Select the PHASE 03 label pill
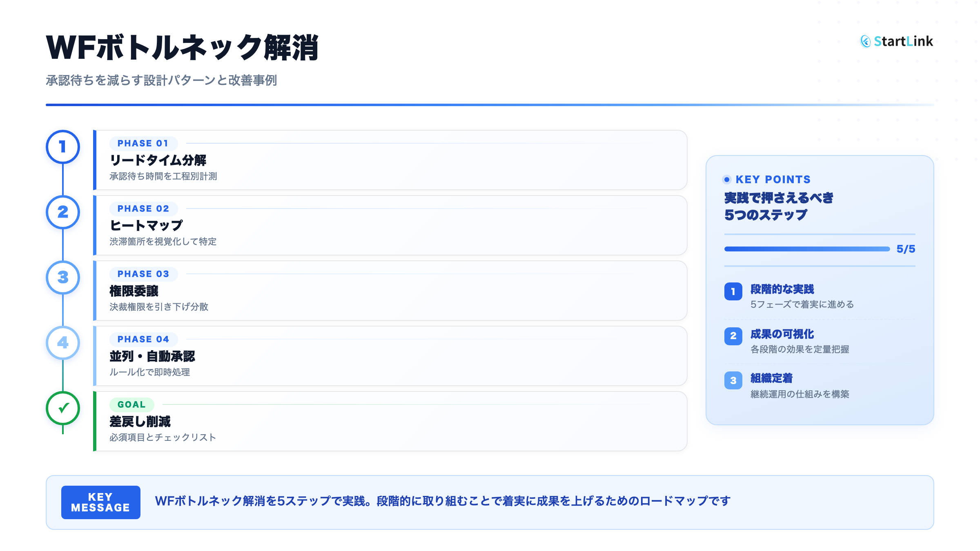 (143, 274)
